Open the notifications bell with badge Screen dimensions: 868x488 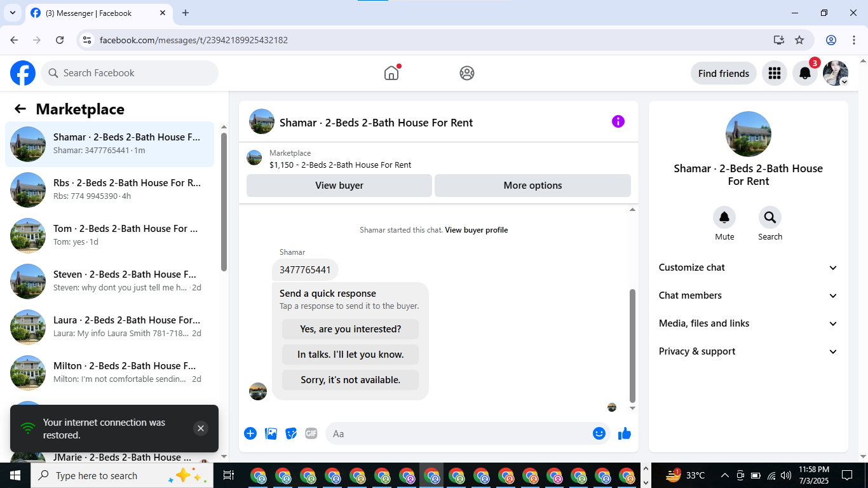pyautogui.click(x=805, y=73)
